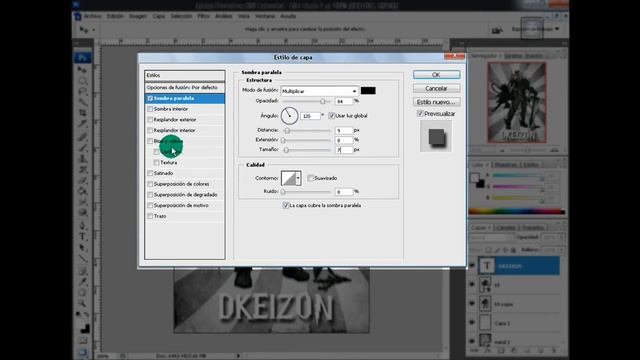Image resolution: width=640 pixels, height=360 pixels.
Task: Toggle the Previsualizar checkbox
Action: coord(420,113)
